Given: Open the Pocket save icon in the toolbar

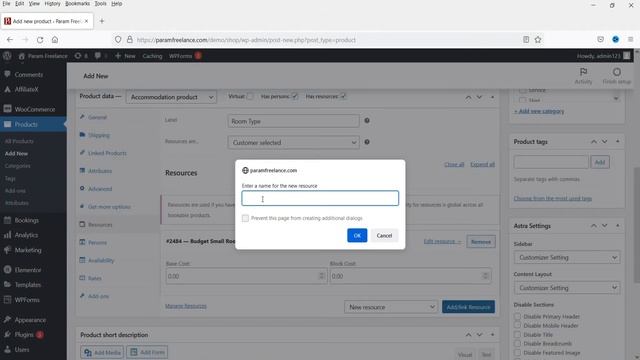Looking at the screenshot, I should [x=600, y=40].
